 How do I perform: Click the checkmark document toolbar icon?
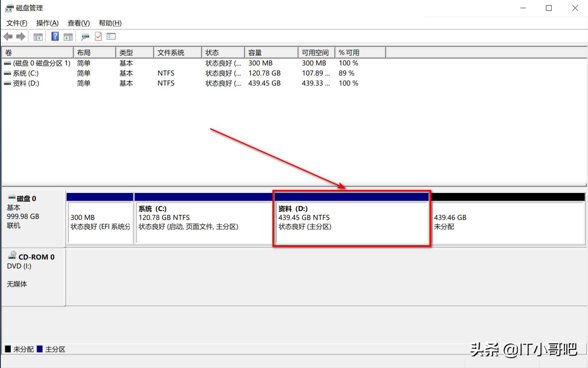(98, 36)
